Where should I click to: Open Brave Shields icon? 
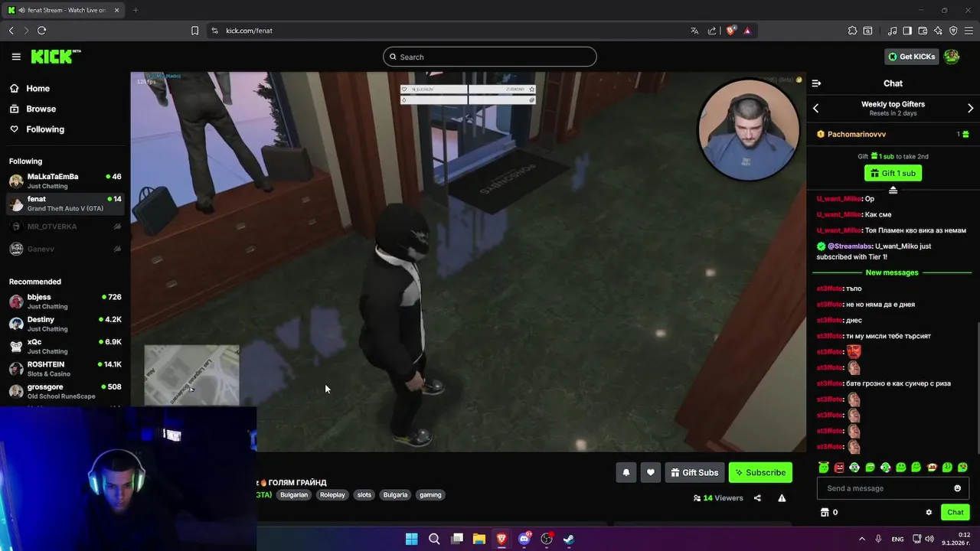[x=730, y=31]
